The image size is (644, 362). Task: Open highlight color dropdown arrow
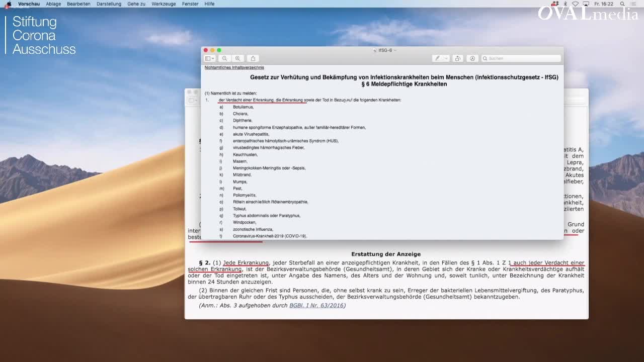point(446,58)
